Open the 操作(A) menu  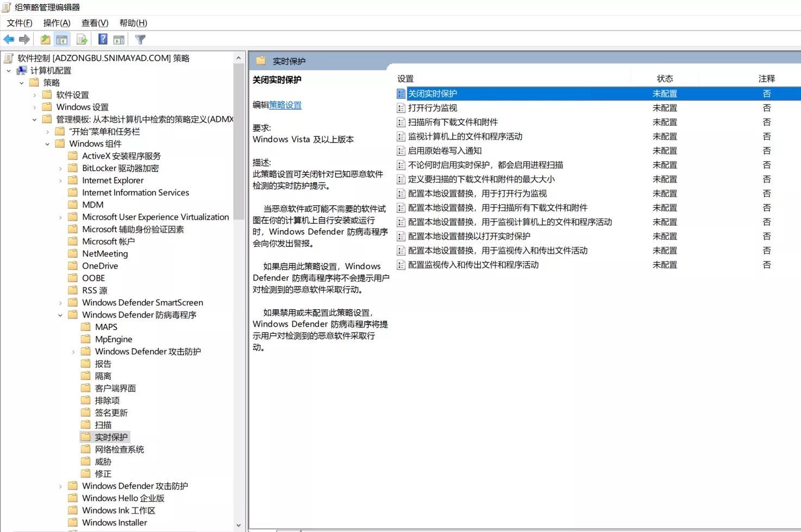tap(57, 23)
